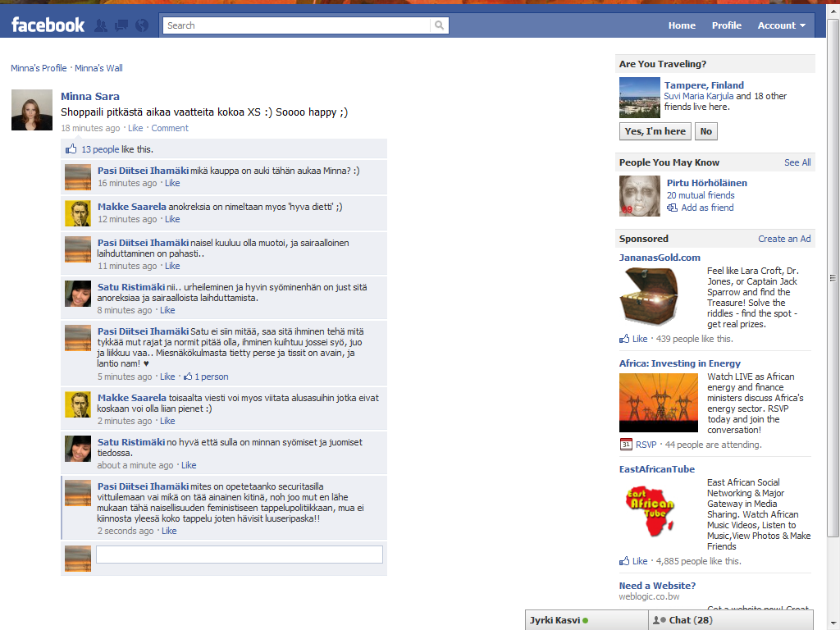
Task: Click the search magnifier button
Action: point(440,25)
